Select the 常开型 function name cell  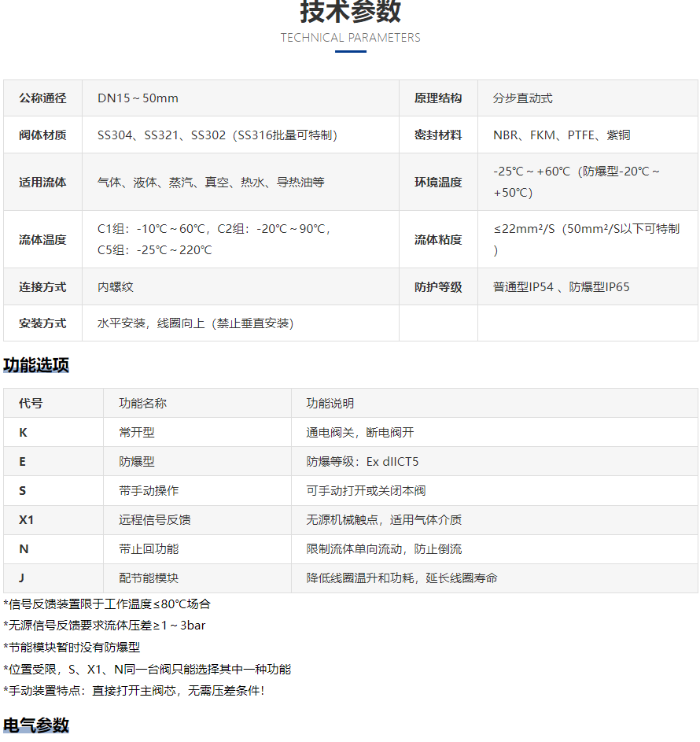(137, 433)
